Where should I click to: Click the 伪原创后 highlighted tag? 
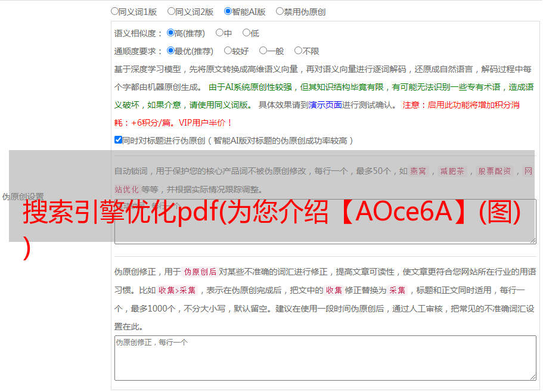200,272
